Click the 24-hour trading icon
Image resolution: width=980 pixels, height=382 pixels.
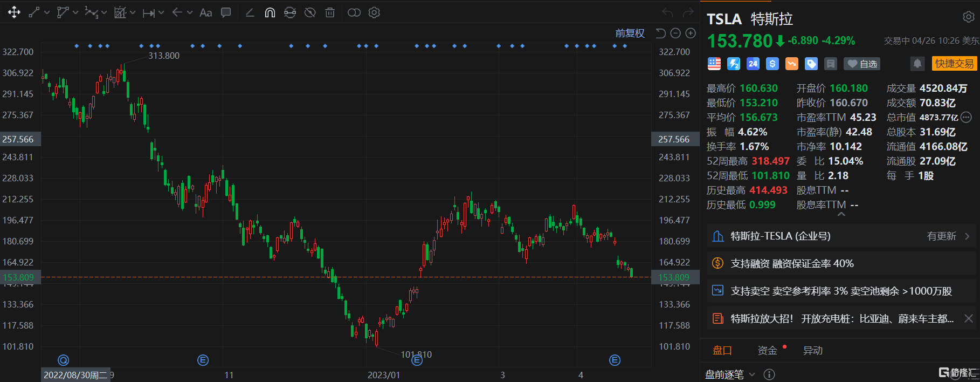point(753,64)
